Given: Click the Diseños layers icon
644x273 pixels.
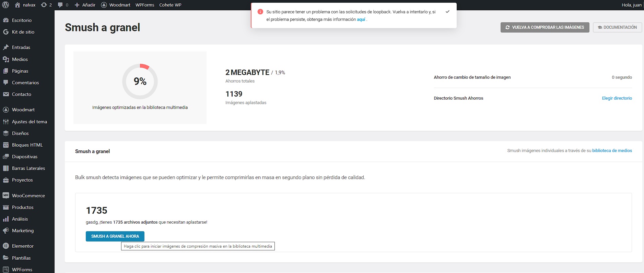Looking at the screenshot, I should point(6,133).
